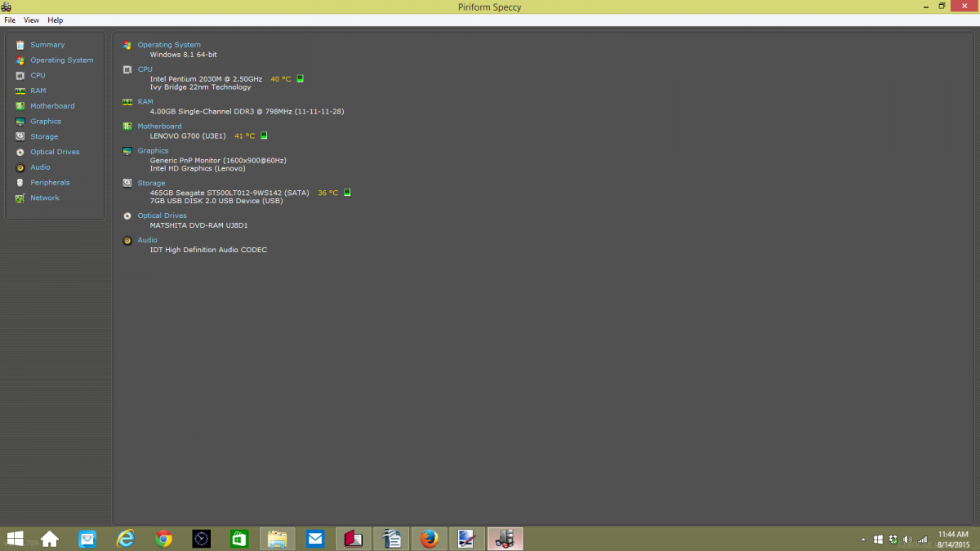Image resolution: width=980 pixels, height=551 pixels.
Task: Click the green indicator beside Storage 36 °C
Action: point(347,193)
